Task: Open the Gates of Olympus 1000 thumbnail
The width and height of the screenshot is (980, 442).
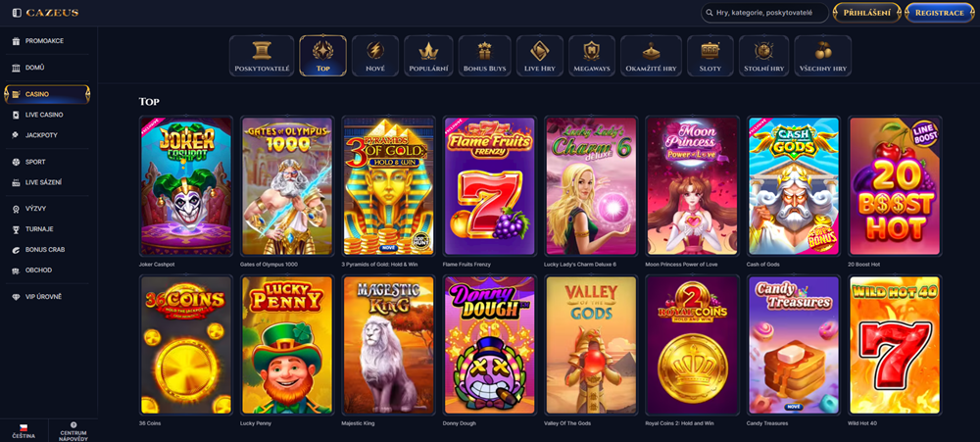Action: coord(287,186)
